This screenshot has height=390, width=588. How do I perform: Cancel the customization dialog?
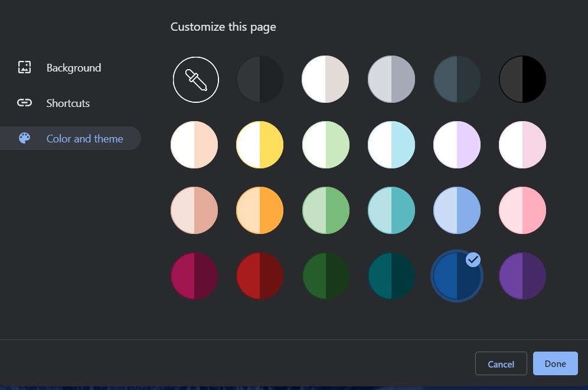click(501, 364)
